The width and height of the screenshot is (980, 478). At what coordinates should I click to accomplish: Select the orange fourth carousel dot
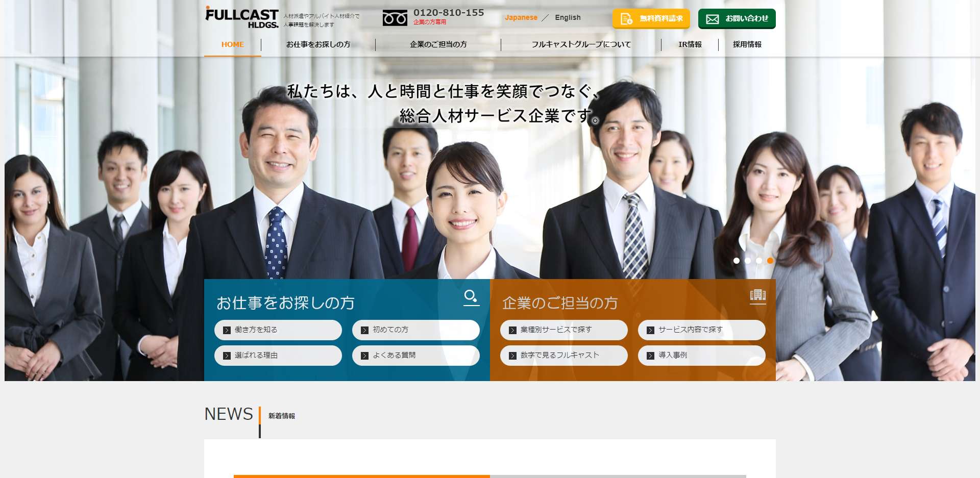click(x=770, y=261)
